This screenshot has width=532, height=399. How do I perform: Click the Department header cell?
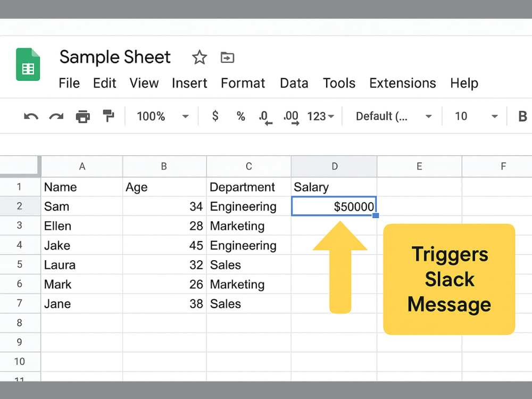(x=248, y=187)
